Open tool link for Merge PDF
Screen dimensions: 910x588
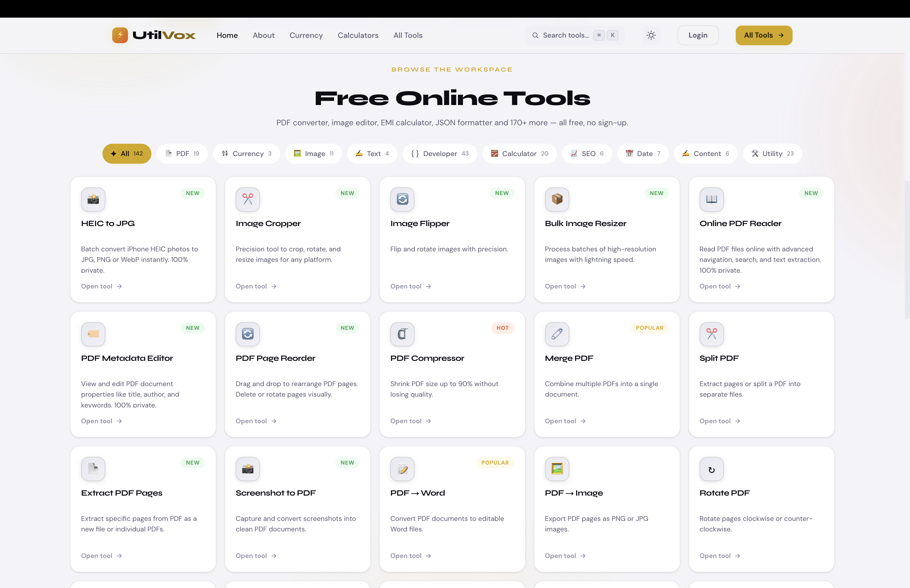pyautogui.click(x=566, y=421)
